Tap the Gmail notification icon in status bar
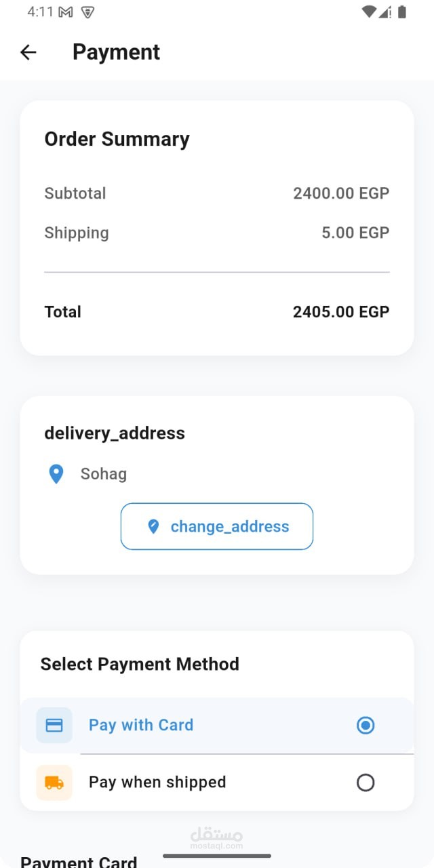This screenshot has height=868, width=434. [x=66, y=12]
